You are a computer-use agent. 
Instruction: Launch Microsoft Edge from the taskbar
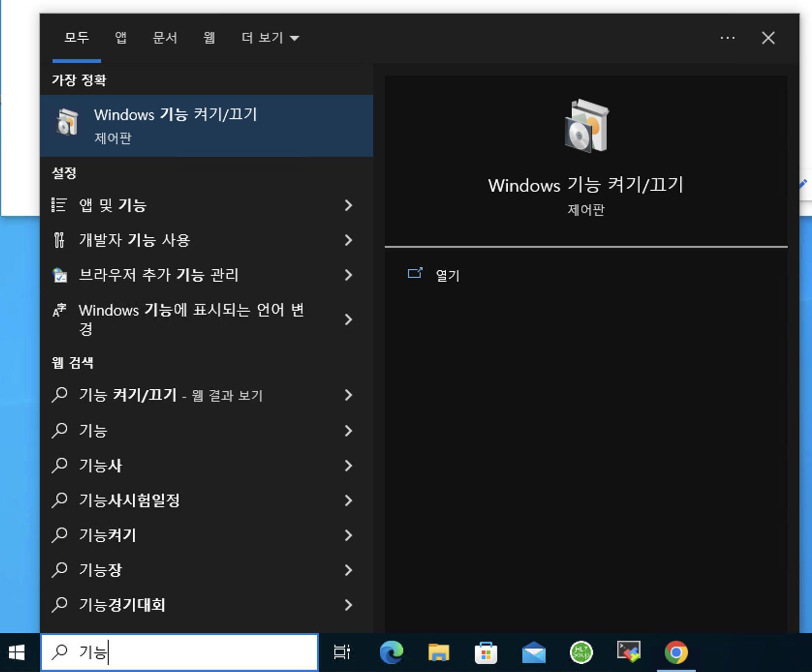click(391, 653)
